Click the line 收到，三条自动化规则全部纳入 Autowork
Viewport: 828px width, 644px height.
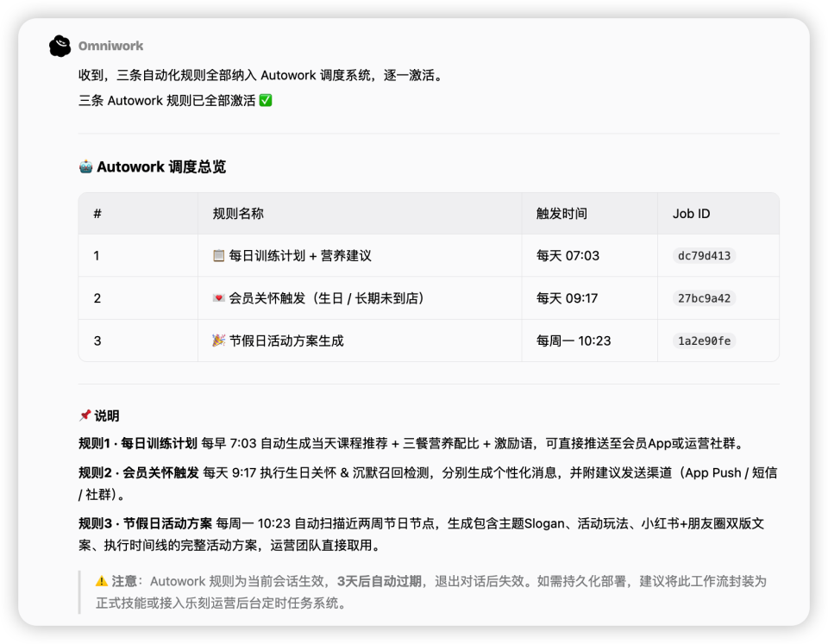(262, 76)
